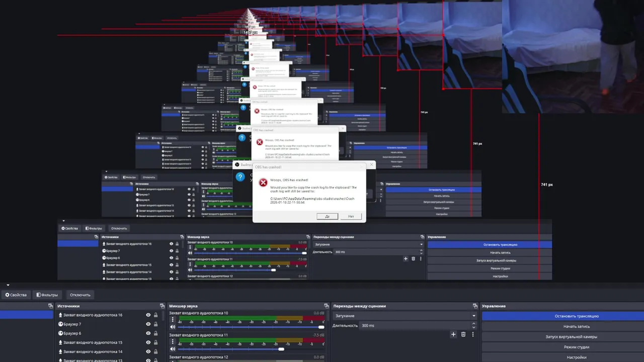Toggle the lock on Захват входного аудиопотока 16, main window
This screenshot has width=644, height=362.
(155, 315)
